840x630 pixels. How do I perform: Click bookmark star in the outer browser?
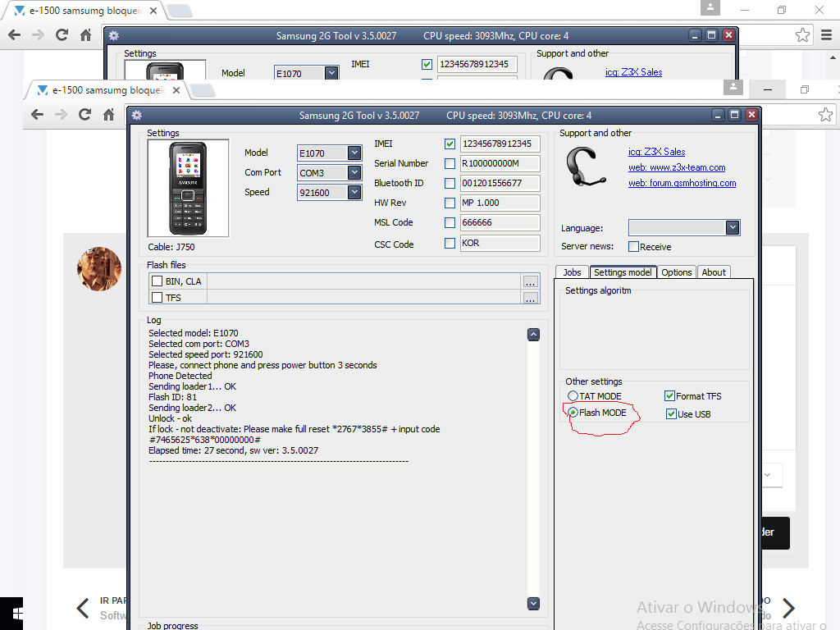pyautogui.click(x=802, y=35)
